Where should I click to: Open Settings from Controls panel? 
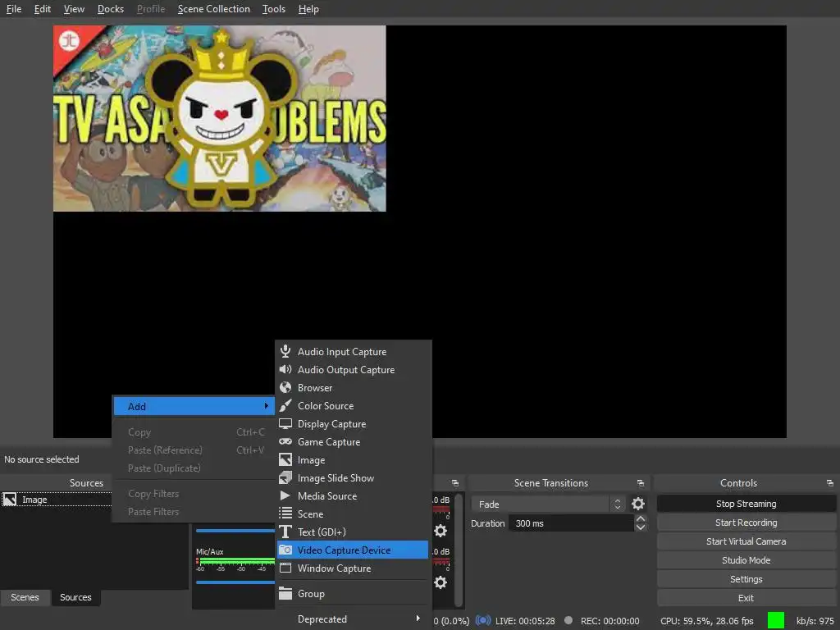coord(746,579)
